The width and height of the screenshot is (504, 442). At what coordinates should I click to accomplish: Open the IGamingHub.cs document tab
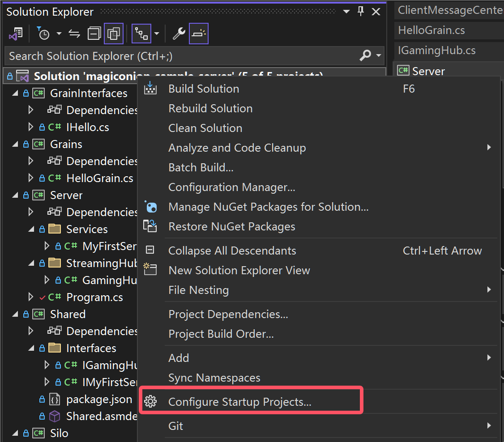click(436, 51)
